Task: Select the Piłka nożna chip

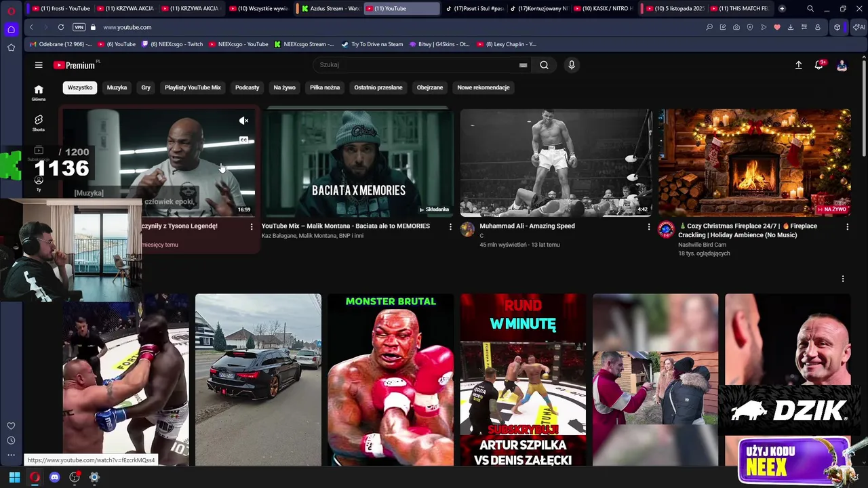Action: click(x=325, y=87)
